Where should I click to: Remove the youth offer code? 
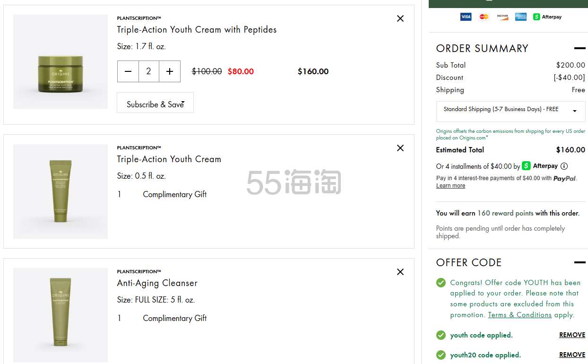572,335
